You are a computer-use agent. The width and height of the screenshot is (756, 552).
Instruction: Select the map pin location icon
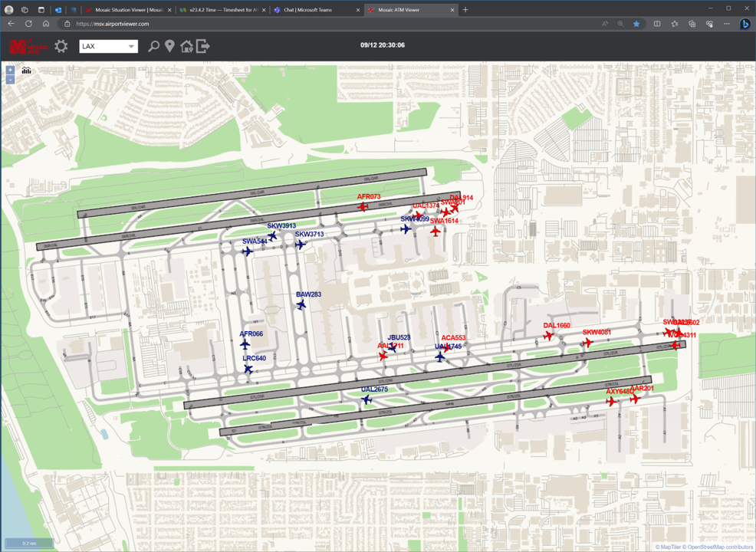click(169, 46)
